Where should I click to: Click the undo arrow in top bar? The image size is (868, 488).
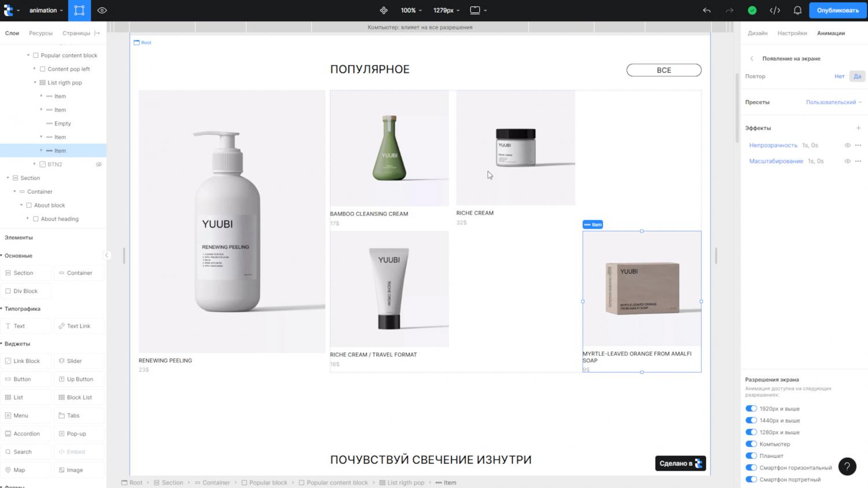707,10
